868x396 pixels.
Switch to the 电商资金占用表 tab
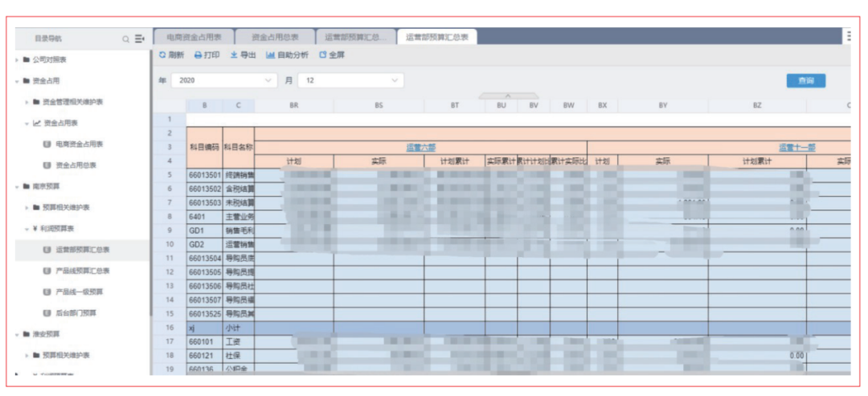[x=194, y=37]
